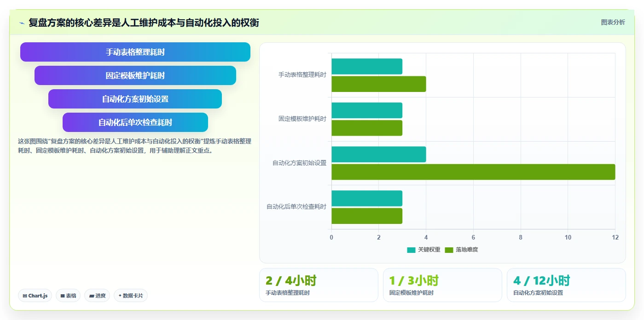Click the green 落地难度 bar for 自动化后单次检查耗时
644x320 pixels.
click(367, 216)
